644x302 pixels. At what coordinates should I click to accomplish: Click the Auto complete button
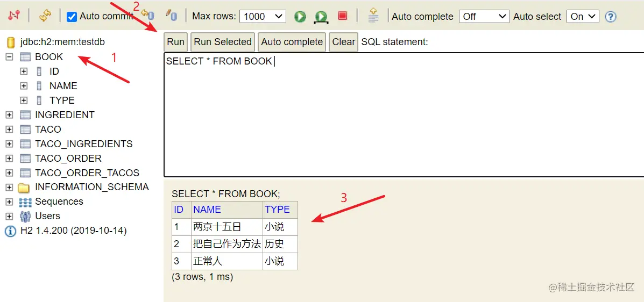292,42
